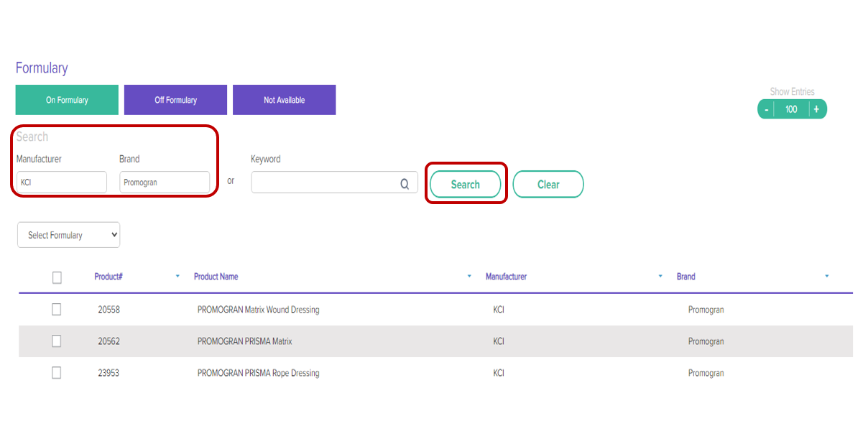Click into the Brand input field
The height and width of the screenshot is (434, 868).
coord(165,183)
